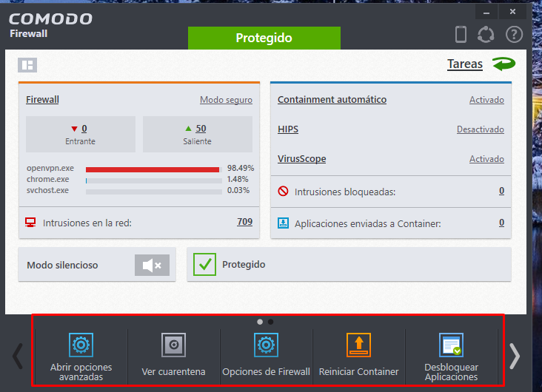542x392 pixels.
Task: Switch view with the layout panel icon
Action: tap(27, 65)
